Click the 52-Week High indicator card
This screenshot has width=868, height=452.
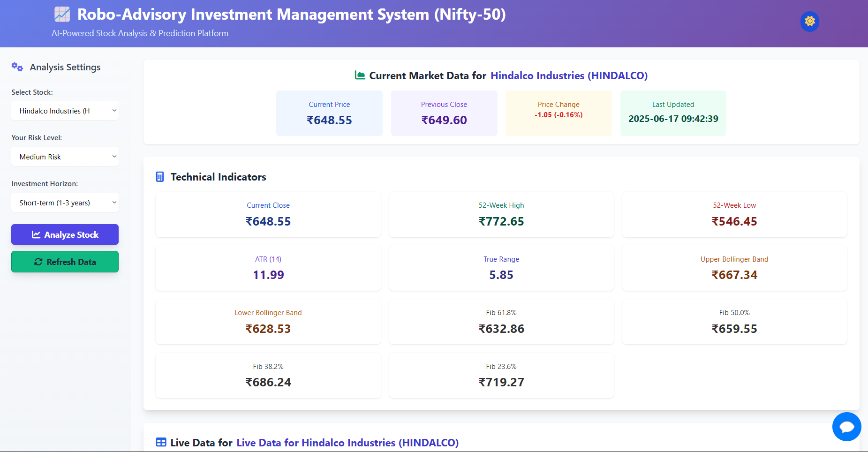tap(501, 214)
